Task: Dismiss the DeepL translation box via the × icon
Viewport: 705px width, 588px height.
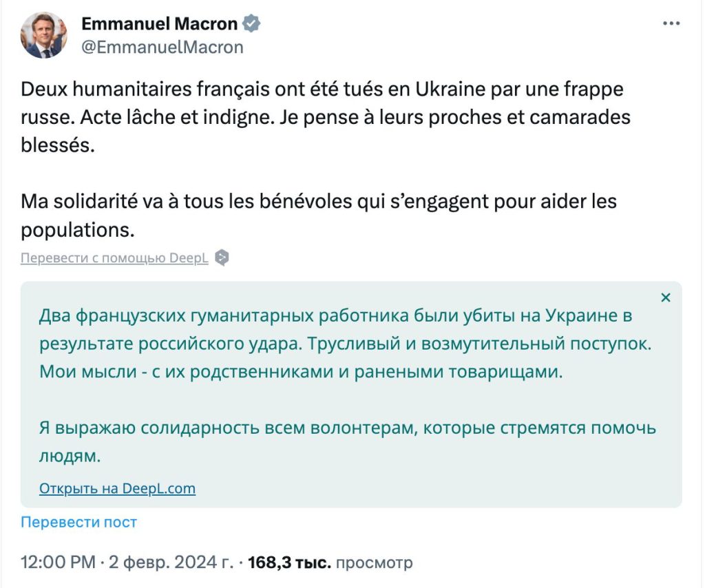Action: (x=665, y=297)
